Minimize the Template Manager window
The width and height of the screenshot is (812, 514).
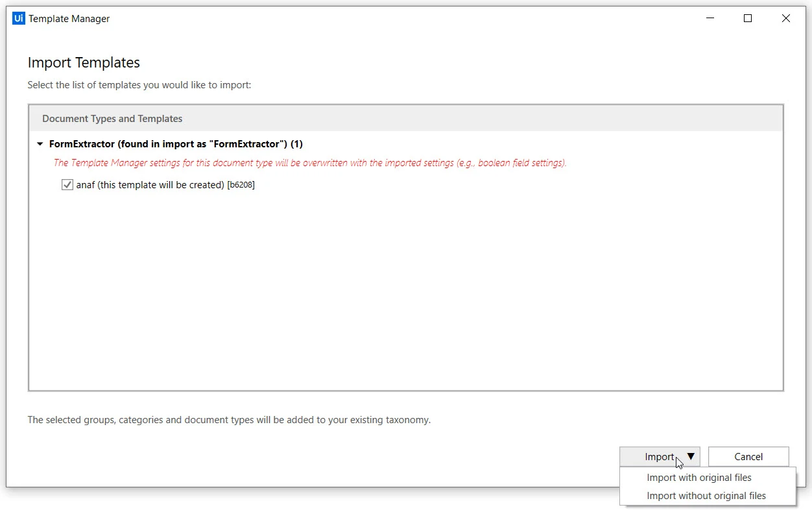(x=710, y=19)
